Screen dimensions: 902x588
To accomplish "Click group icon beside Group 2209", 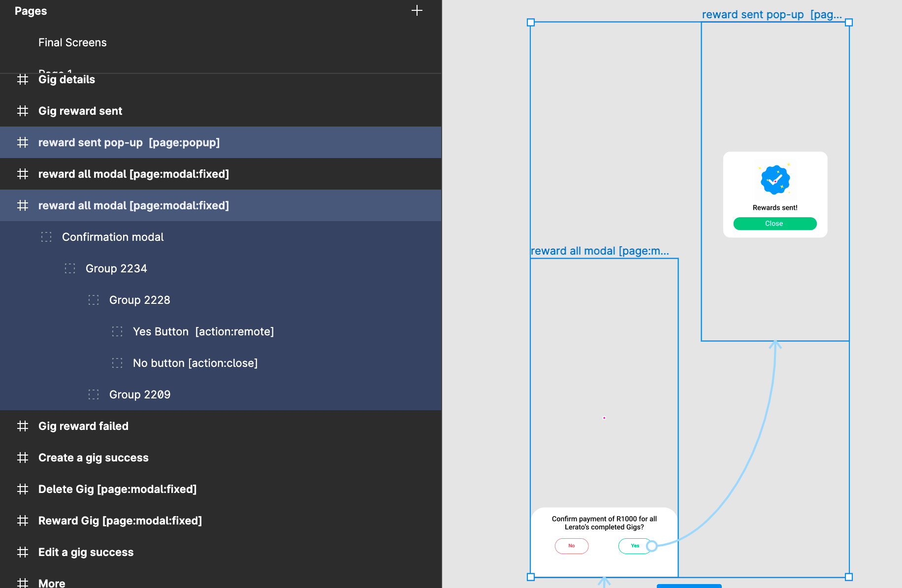I will tap(94, 394).
